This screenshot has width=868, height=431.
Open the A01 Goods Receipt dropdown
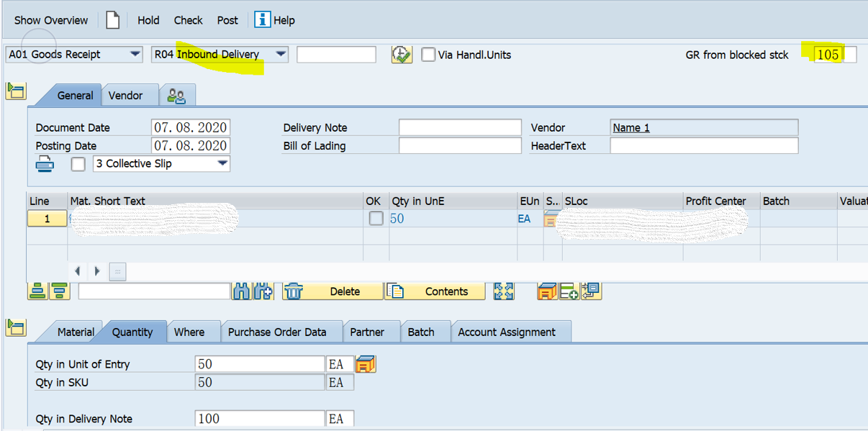tap(135, 54)
